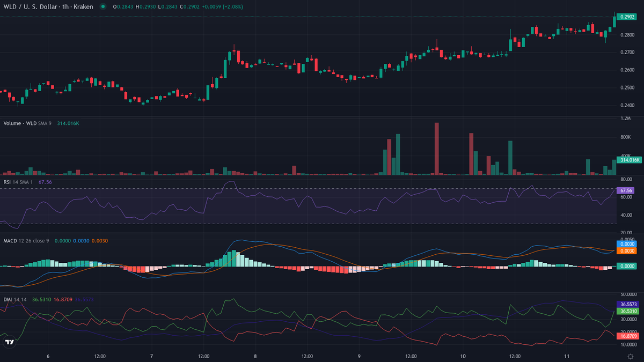644x362 pixels.
Task: Click the 10.0000 DMI axis label
Action: tap(628, 344)
